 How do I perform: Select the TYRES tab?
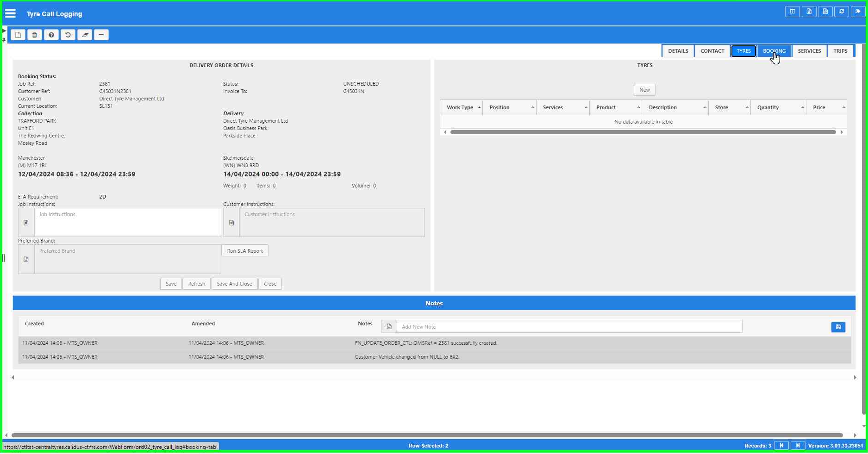click(x=743, y=51)
